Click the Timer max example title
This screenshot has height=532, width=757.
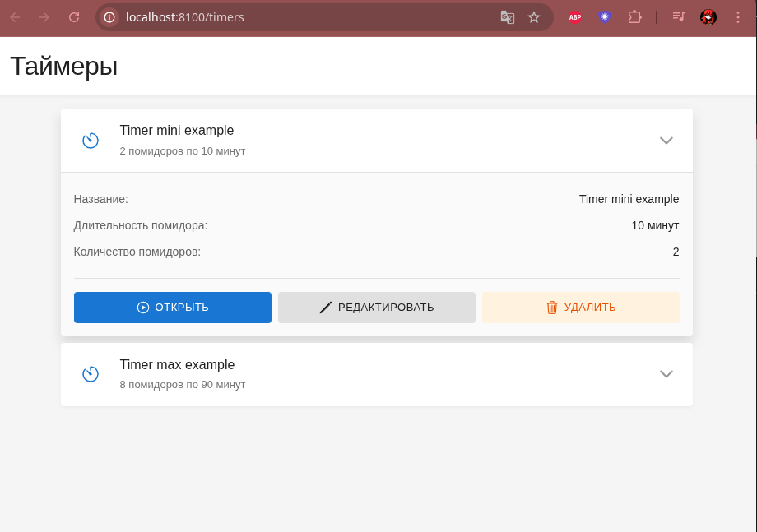[x=177, y=364]
